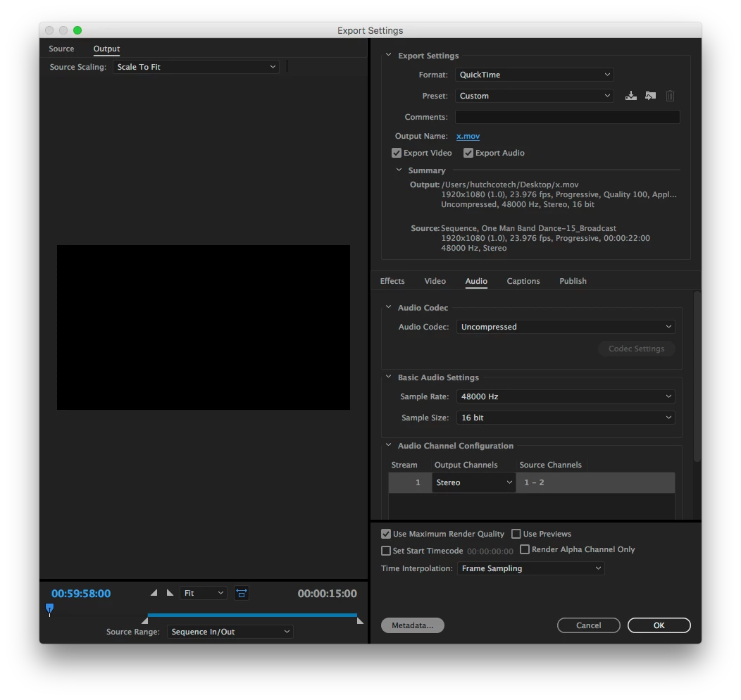Open the Source Range dropdown
The height and width of the screenshot is (700, 741).
click(x=230, y=632)
